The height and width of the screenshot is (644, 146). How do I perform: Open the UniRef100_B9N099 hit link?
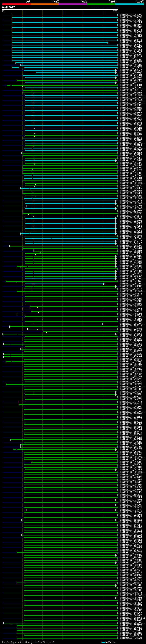coord(131,17)
